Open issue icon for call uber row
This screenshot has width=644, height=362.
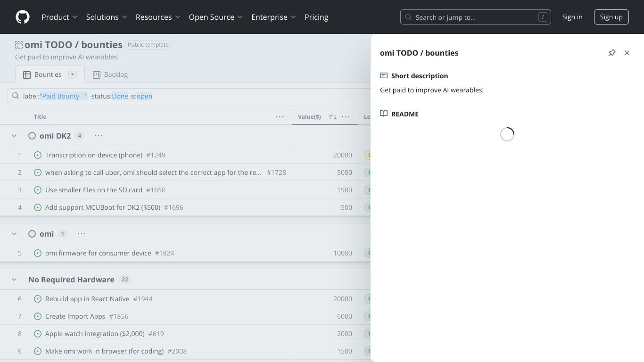(x=38, y=173)
